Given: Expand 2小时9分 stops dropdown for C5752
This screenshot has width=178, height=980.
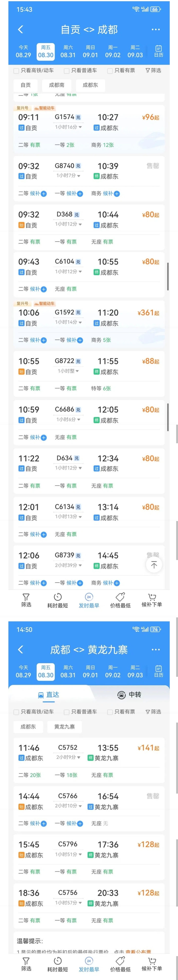Looking at the screenshot, I should (68, 757).
